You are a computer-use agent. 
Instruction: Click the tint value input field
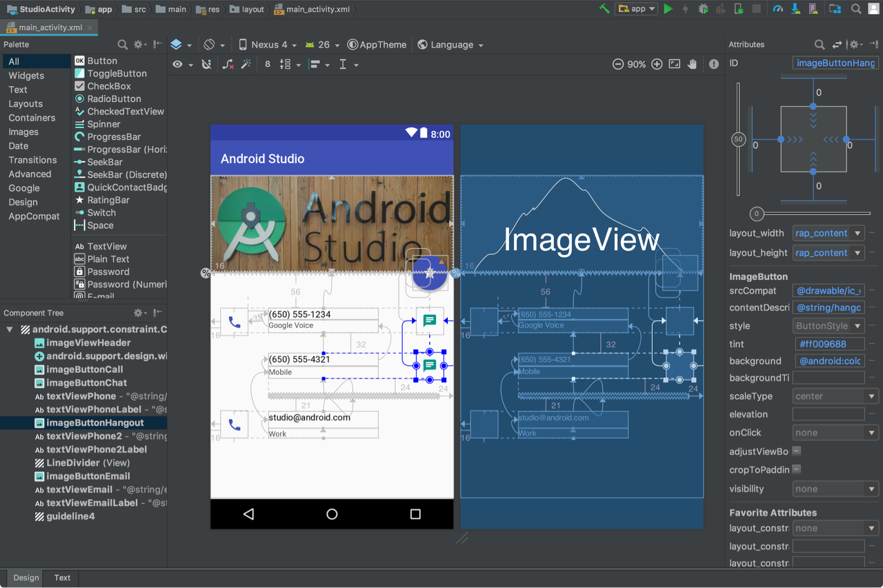829,343
